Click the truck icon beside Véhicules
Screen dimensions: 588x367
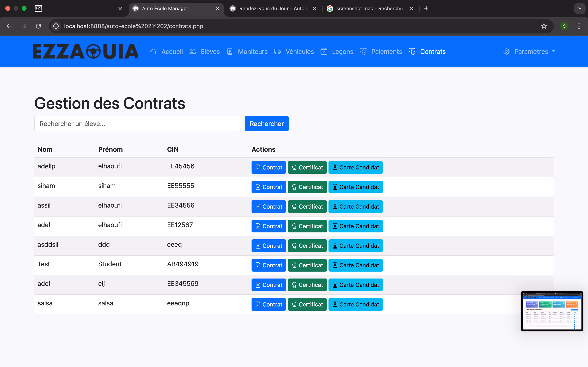pos(277,51)
